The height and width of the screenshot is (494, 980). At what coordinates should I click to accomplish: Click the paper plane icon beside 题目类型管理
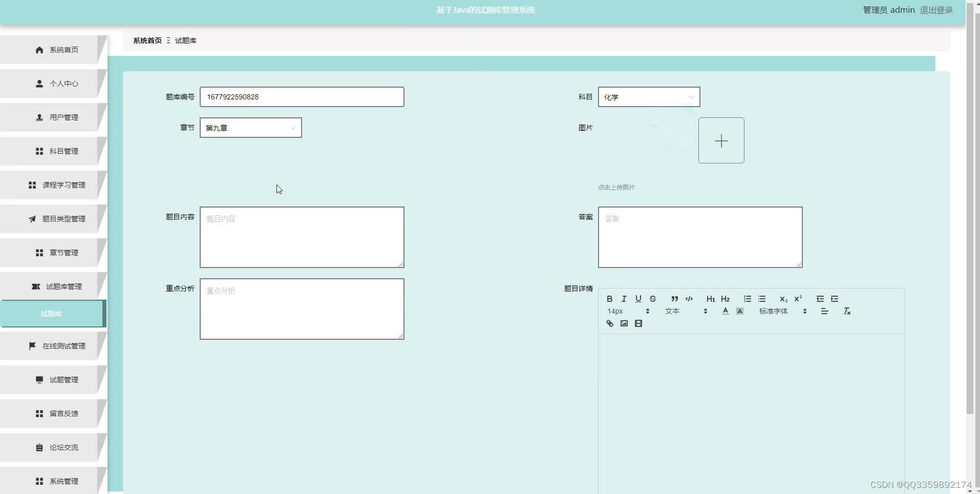pos(32,219)
